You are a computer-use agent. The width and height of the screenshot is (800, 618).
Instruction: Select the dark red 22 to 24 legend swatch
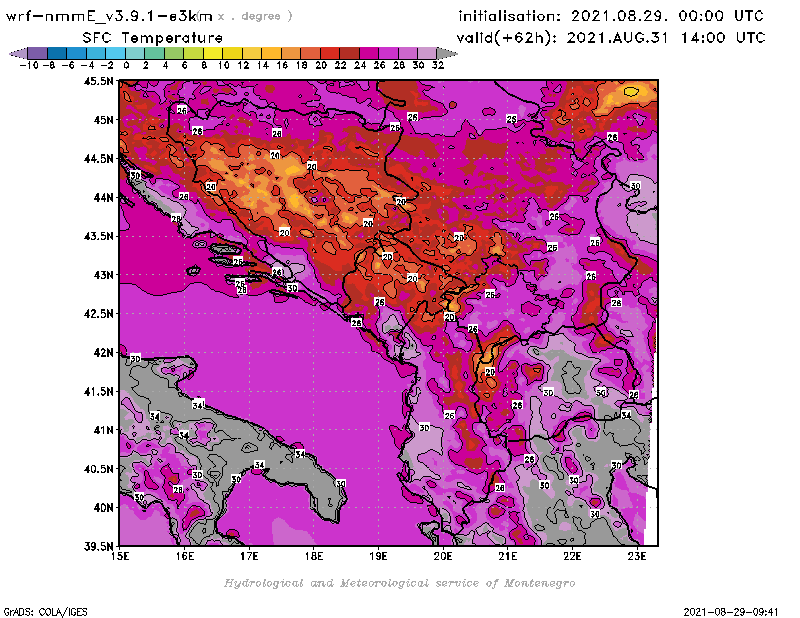[349, 53]
